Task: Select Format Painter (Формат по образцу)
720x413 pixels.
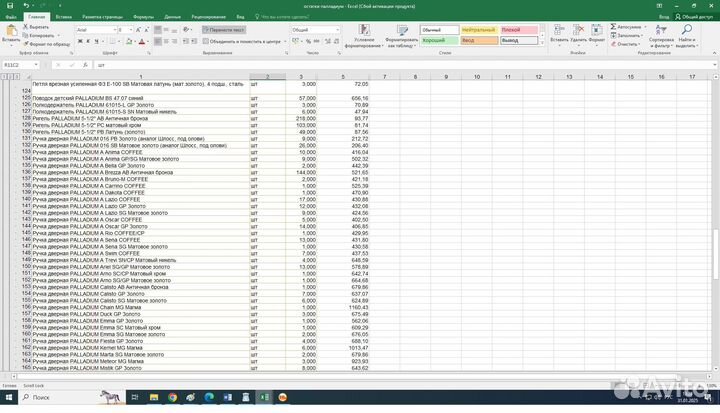Action: [23, 44]
